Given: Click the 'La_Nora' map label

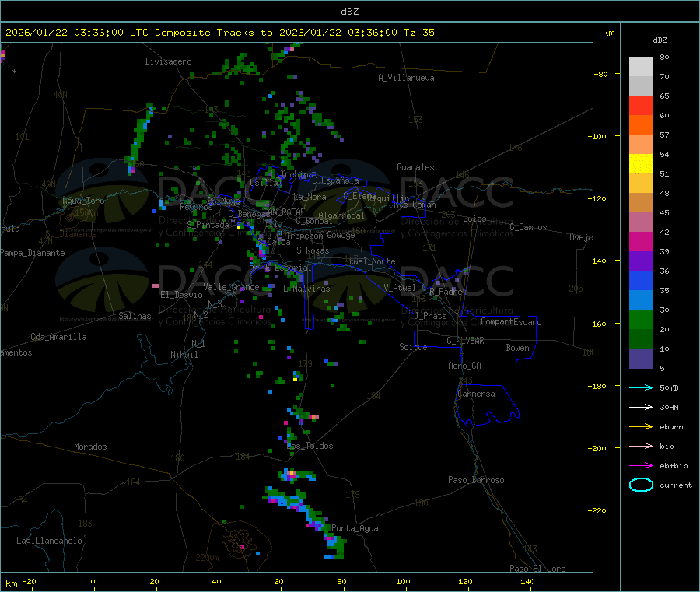Looking at the screenshot, I should [x=310, y=198].
